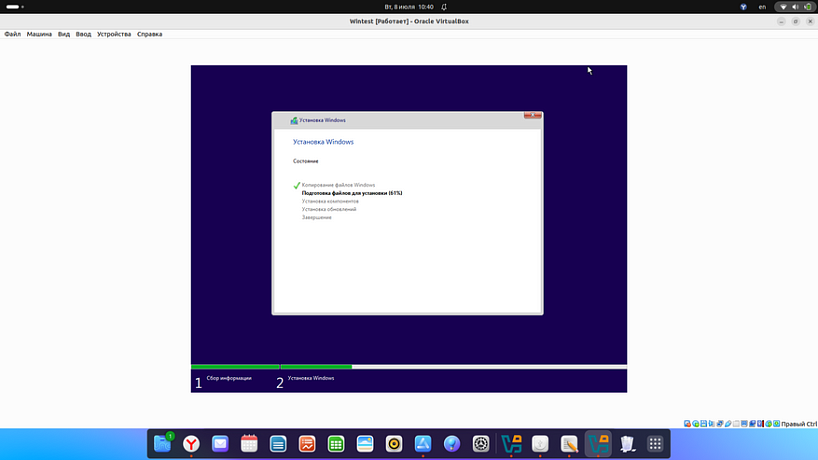Image resolution: width=818 pixels, height=460 pixels.
Task: Click the optical drive status icon
Action: click(696, 424)
